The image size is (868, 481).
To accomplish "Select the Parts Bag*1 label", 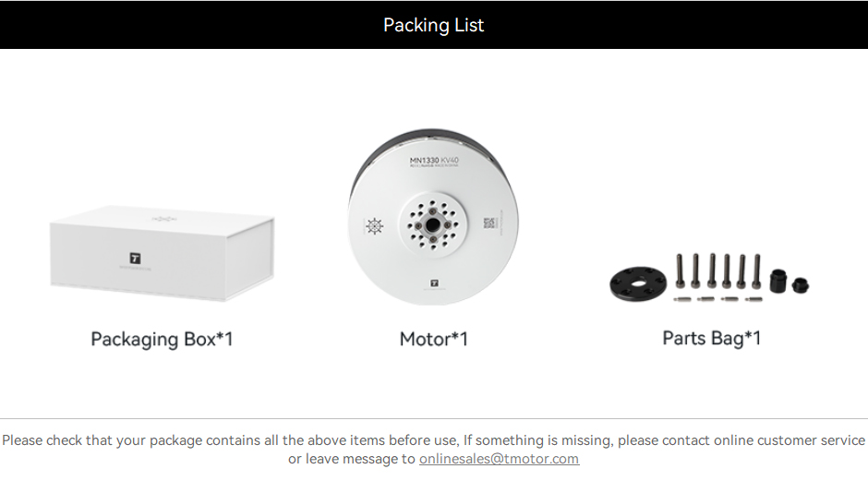I will pos(711,338).
